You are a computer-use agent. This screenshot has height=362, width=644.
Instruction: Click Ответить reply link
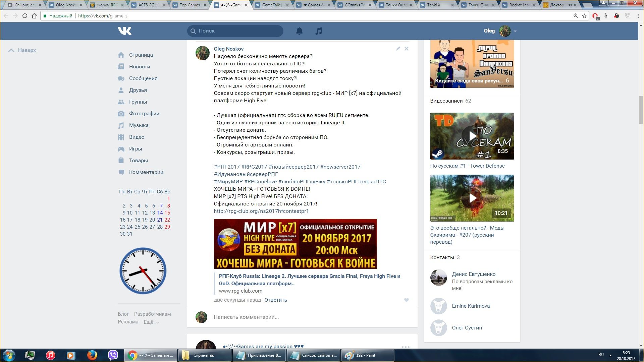pos(275,300)
